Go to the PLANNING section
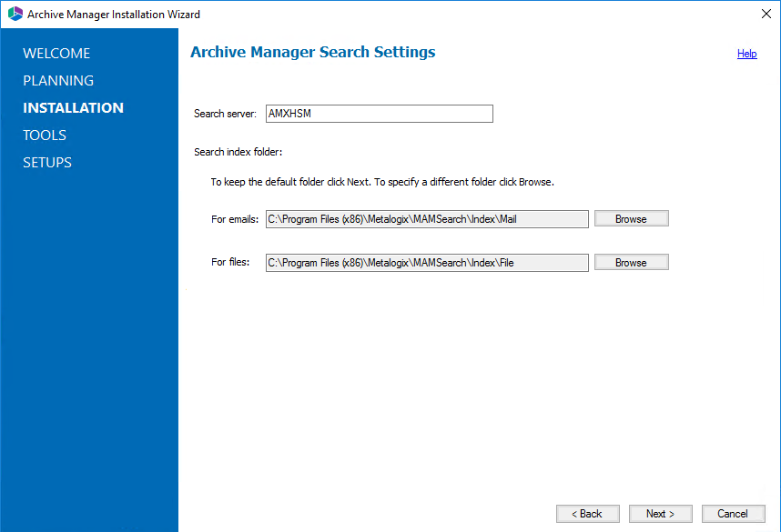Image resolution: width=781 pixels, height=532 pixels. click(58, 81)
